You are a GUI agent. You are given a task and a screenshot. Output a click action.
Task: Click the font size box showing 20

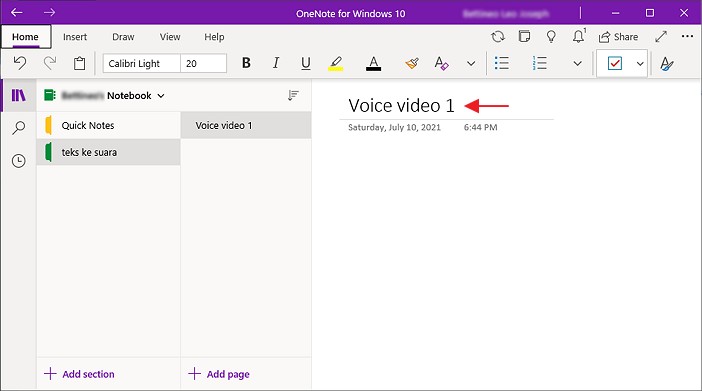pos(203,63)
